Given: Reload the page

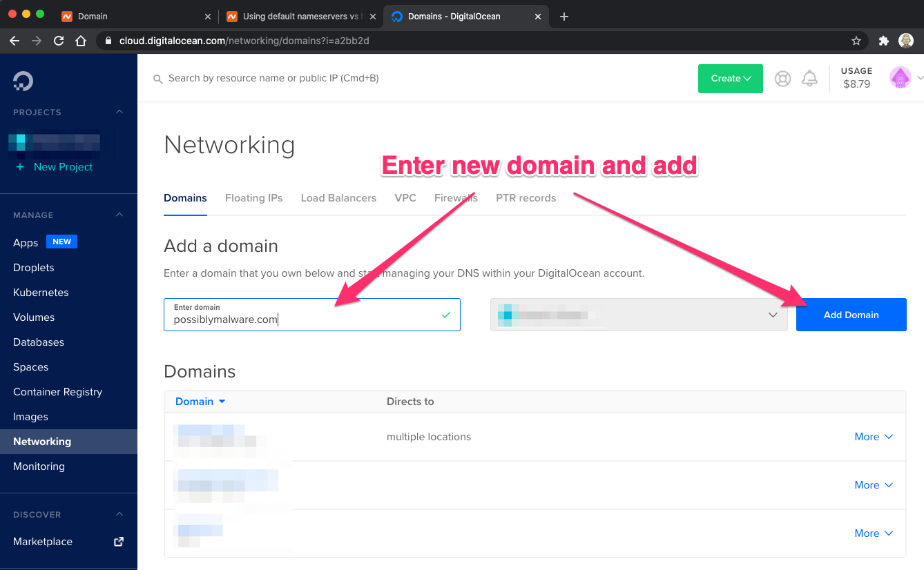Looking at the screenshot, I should pos(59,41).
